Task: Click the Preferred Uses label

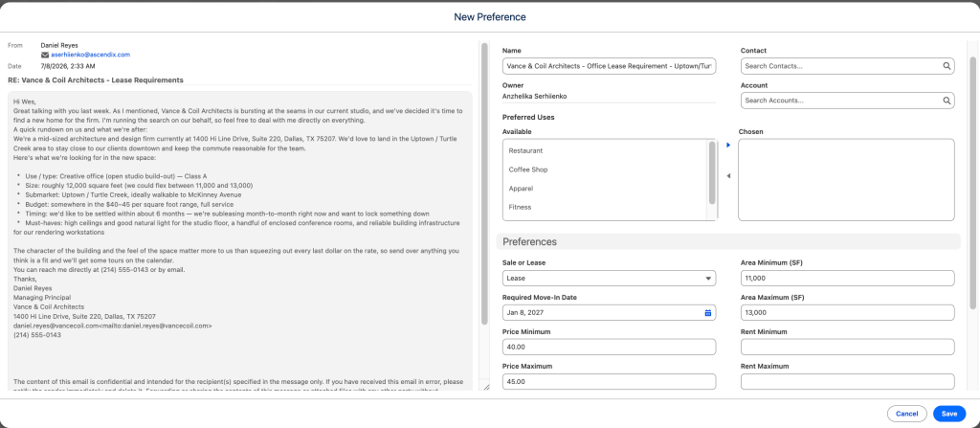Action: tap(528, 117)
